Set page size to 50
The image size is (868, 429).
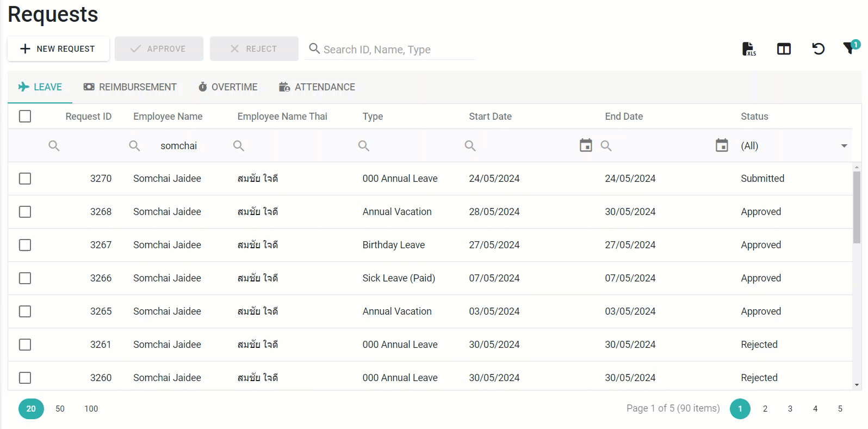(x=60, y=409)
